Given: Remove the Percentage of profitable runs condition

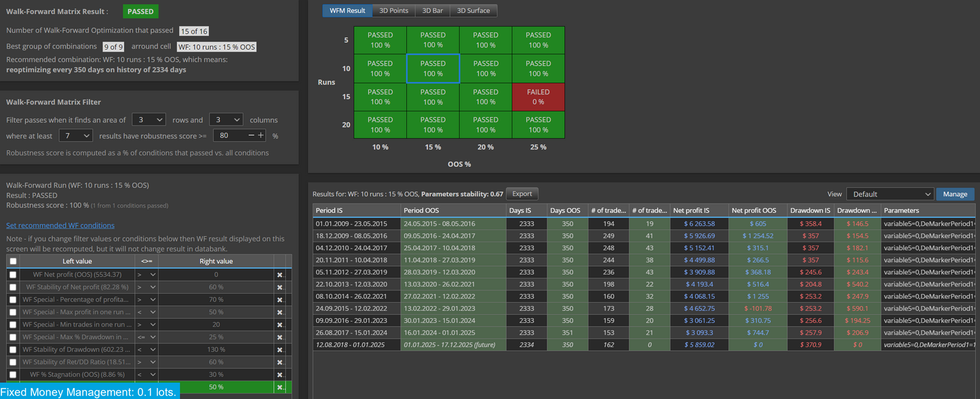Looking at the screenshot, I should click(279, 299).
